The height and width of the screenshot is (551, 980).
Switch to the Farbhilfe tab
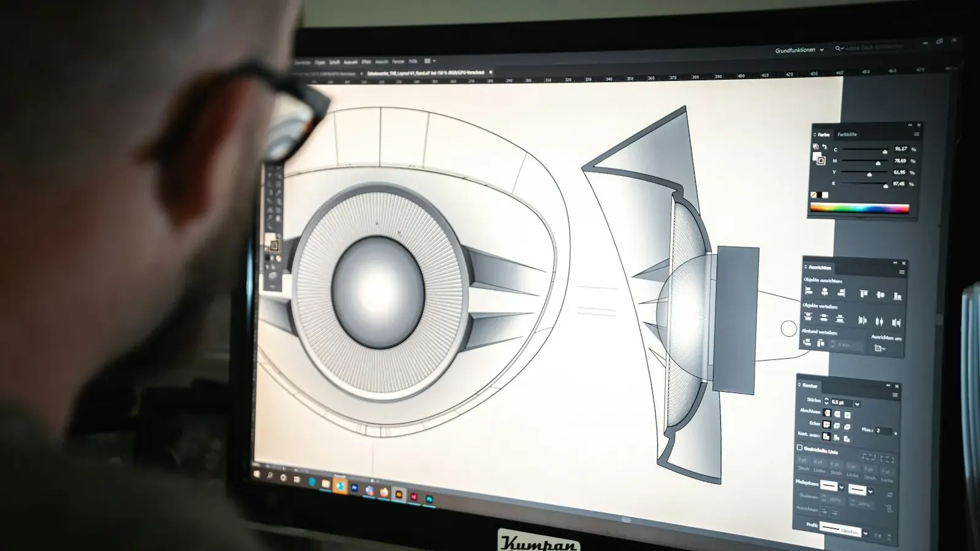click(847, 135)
